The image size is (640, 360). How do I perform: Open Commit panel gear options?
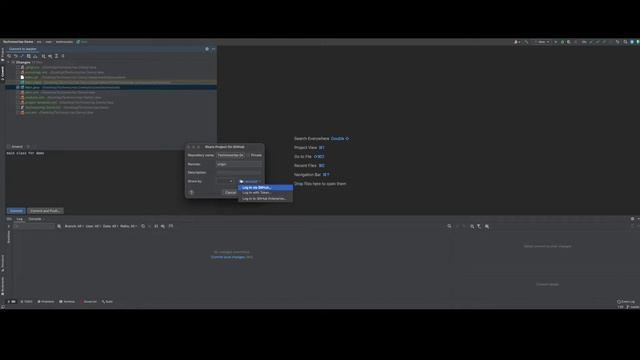207,49
